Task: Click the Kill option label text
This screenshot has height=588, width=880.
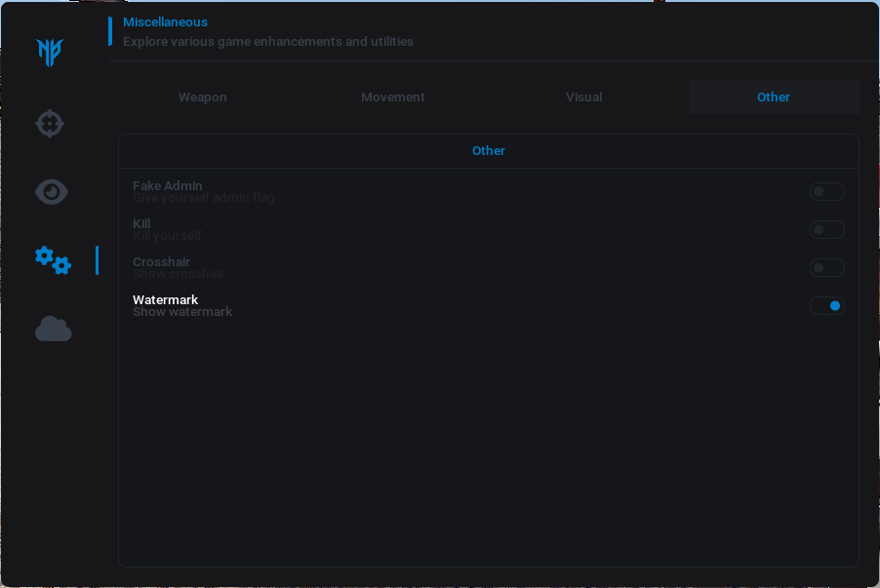Action: pyautogui.click(x=141, y=223)
